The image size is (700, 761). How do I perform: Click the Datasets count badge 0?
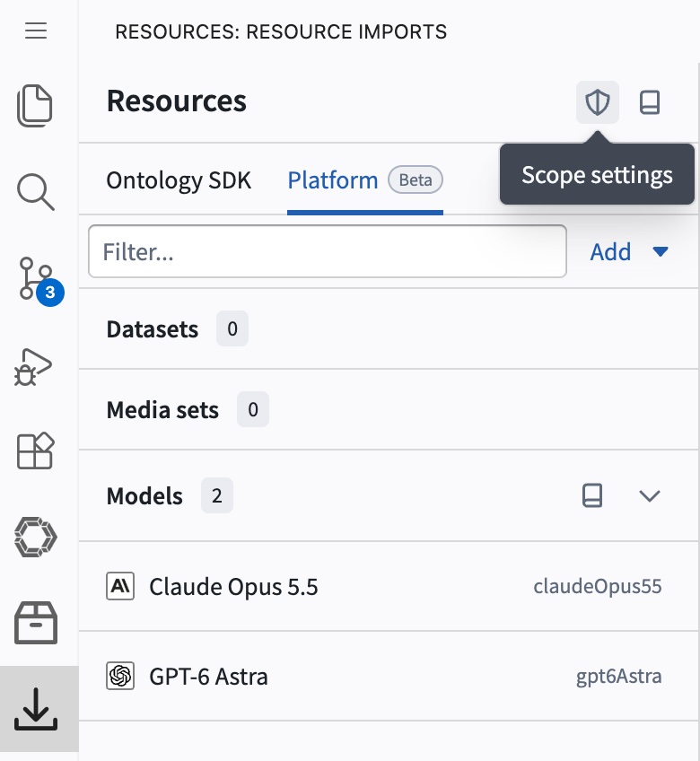232,329
